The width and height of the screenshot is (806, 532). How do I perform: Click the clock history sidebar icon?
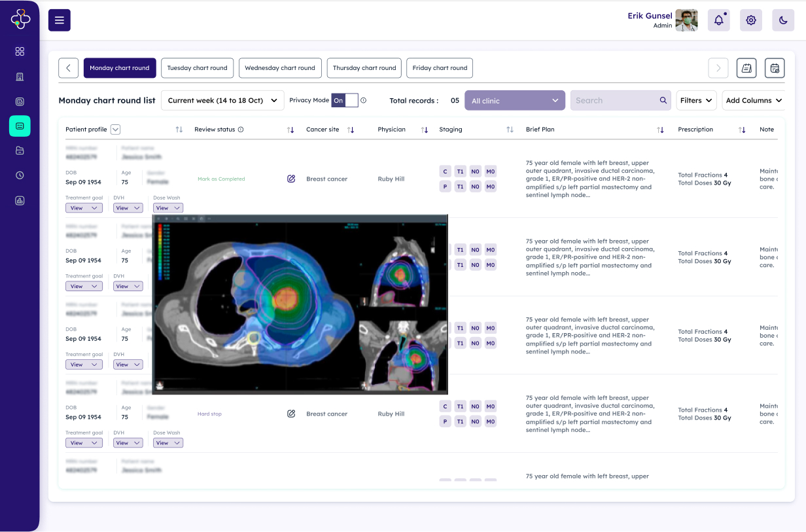pyautogui.click(x=20, y=175)
